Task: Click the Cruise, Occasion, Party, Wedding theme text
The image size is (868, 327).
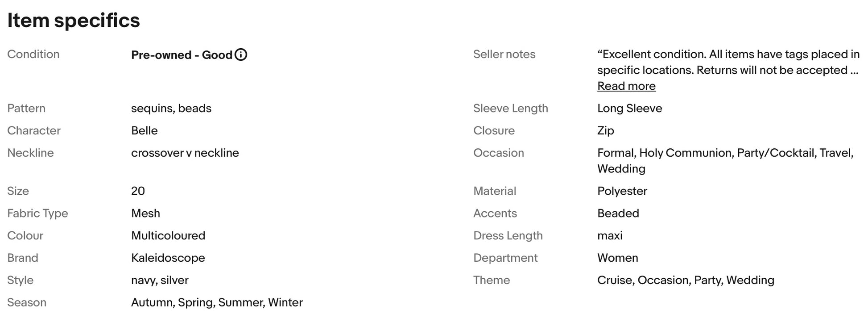Action: click(x=685, y=280)
